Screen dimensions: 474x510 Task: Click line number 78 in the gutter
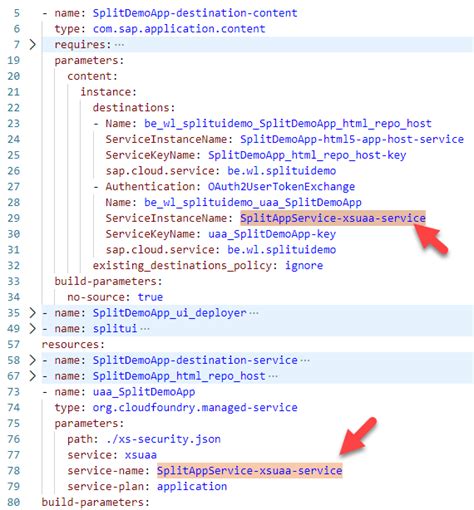click(x=14, y=471)
